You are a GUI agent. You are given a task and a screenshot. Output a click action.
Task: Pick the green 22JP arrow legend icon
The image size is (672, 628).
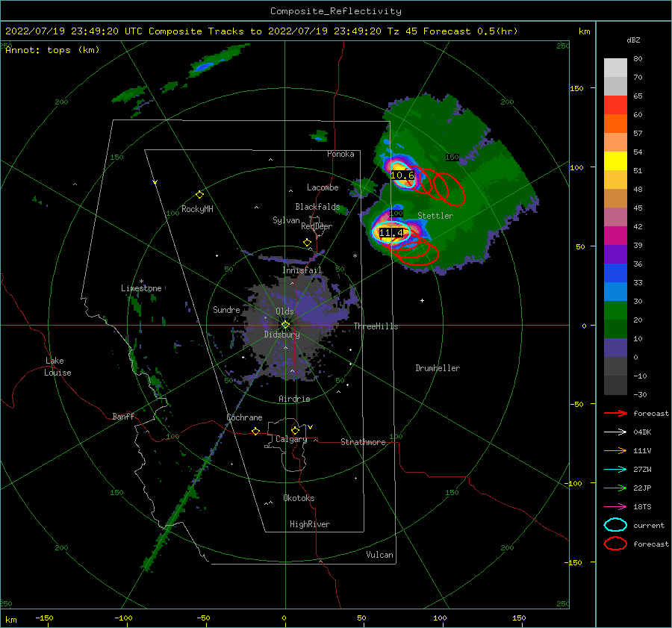(x=615, y=488)
